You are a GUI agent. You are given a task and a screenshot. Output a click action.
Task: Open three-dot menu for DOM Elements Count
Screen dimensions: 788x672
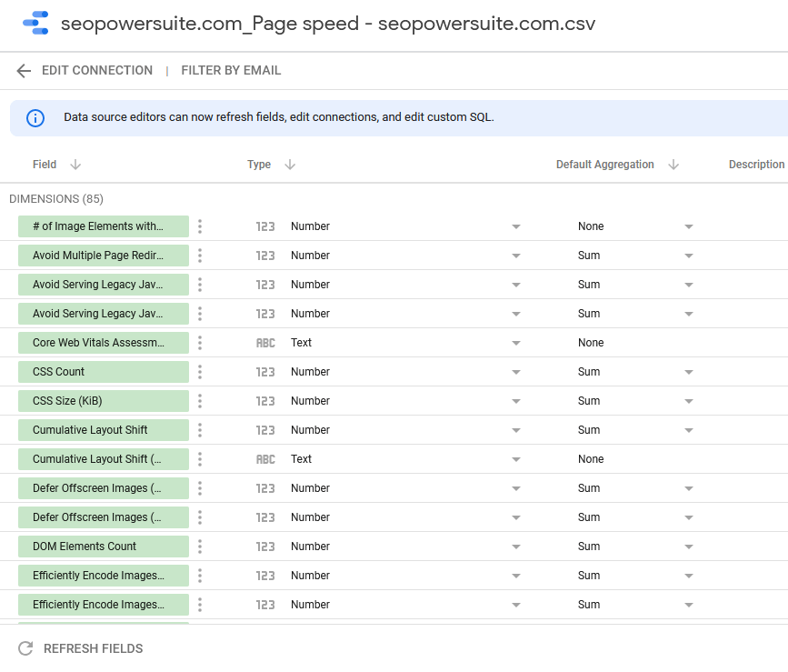(x=200, y=547)
